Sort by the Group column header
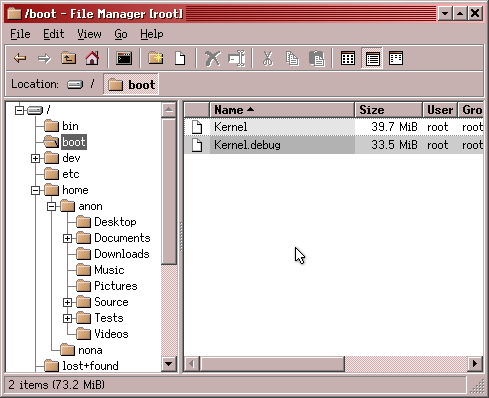Viewport: 489px width, 398px height. [x=471, y=110]
